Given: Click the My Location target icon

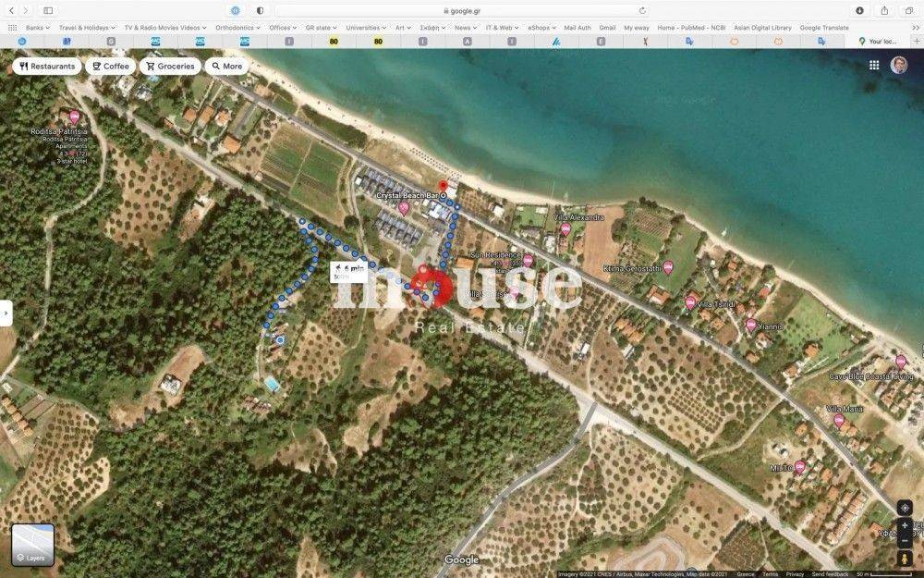Looking at the screenshot, I should pyautogui.click(x=905, y=508).
